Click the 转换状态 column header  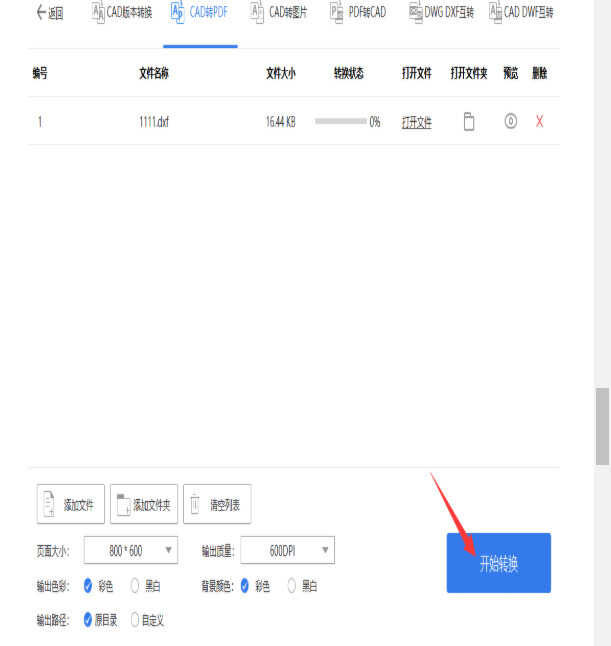(x=349, y=73)
